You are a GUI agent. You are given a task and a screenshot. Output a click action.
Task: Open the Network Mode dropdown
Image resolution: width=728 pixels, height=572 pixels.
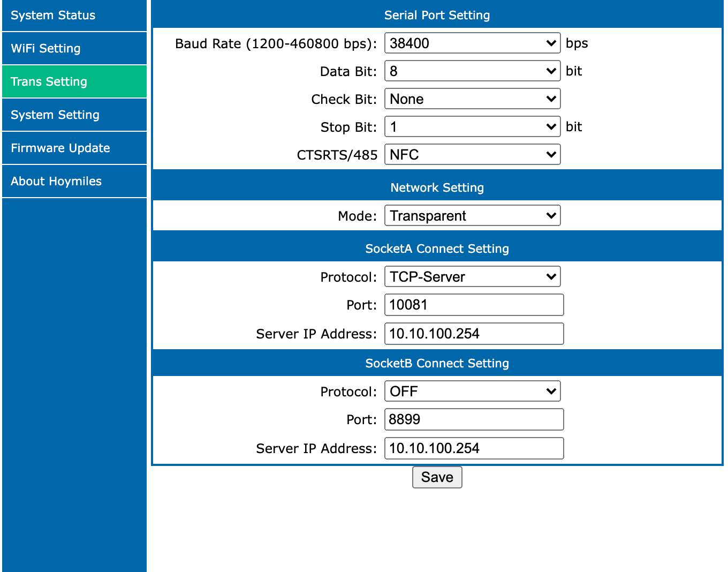point(473,215)
